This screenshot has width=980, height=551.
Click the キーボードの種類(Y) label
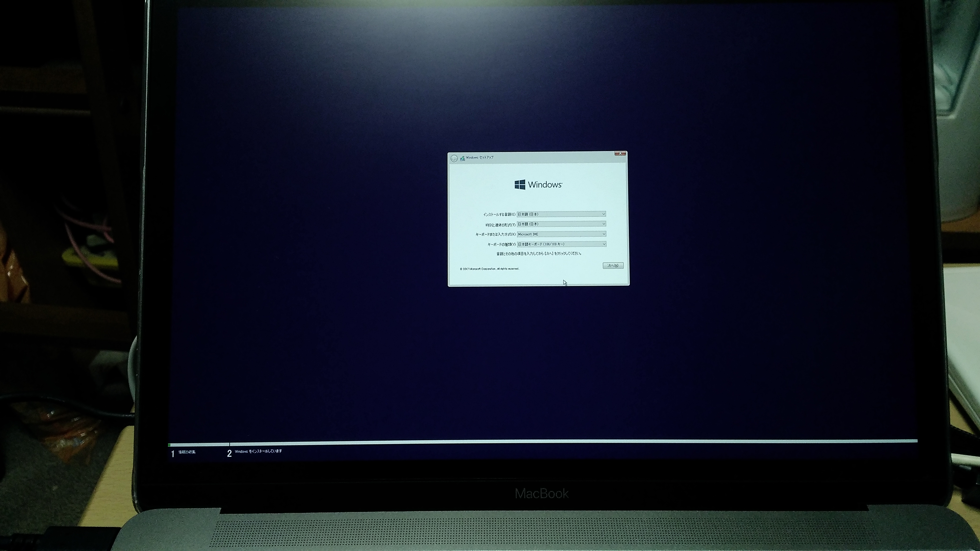[x=501, y=244]
